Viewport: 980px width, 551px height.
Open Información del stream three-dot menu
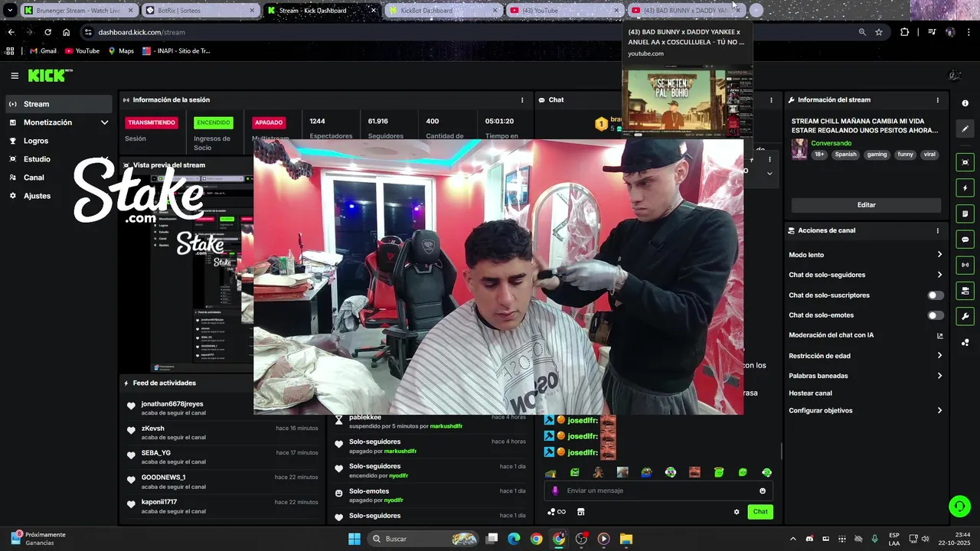[937, 99]
